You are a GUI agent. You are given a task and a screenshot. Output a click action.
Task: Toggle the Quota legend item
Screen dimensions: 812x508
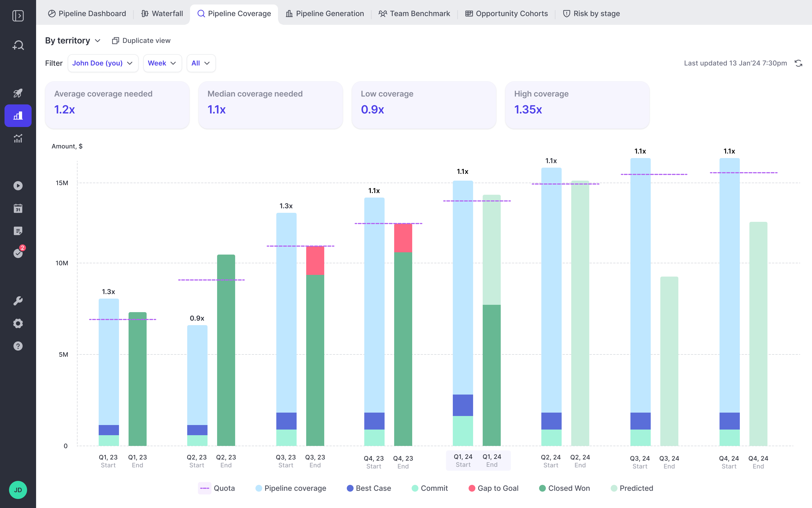point(217,488)
